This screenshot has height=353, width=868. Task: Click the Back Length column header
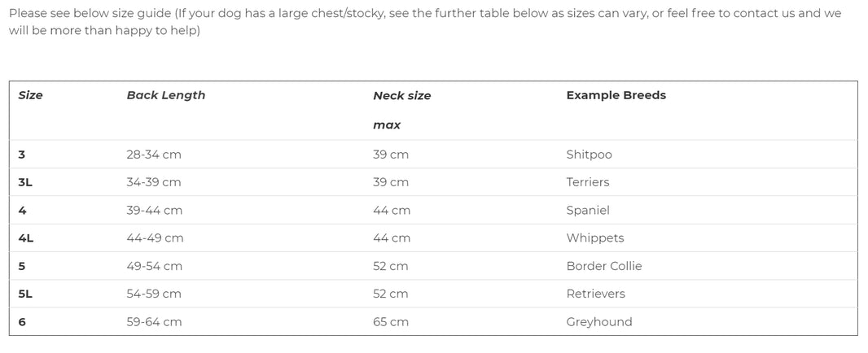click(165, 95)
